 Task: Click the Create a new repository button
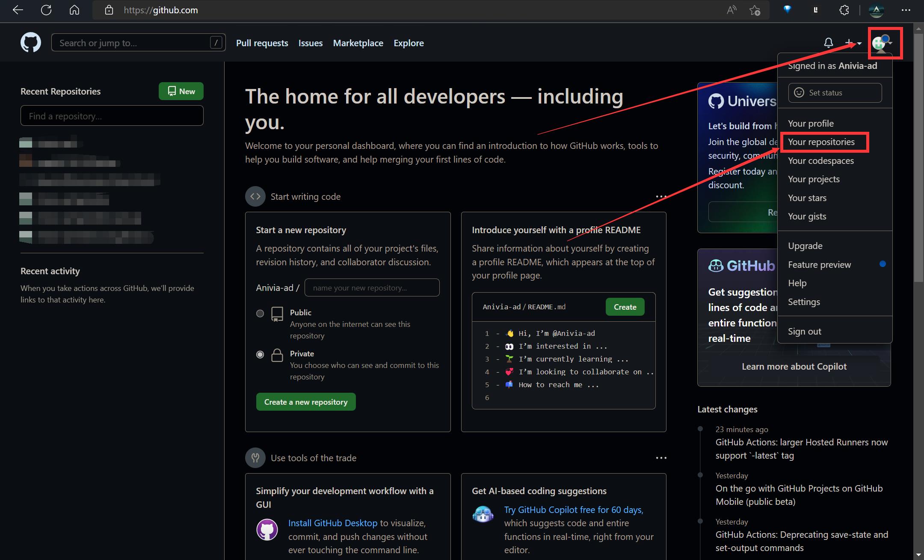pos(306,402)
